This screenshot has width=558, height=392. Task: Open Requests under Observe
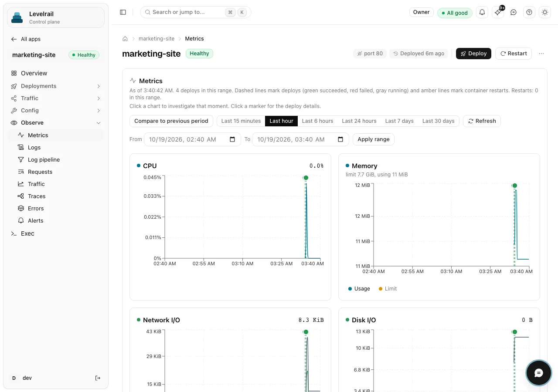coord(56,172)
